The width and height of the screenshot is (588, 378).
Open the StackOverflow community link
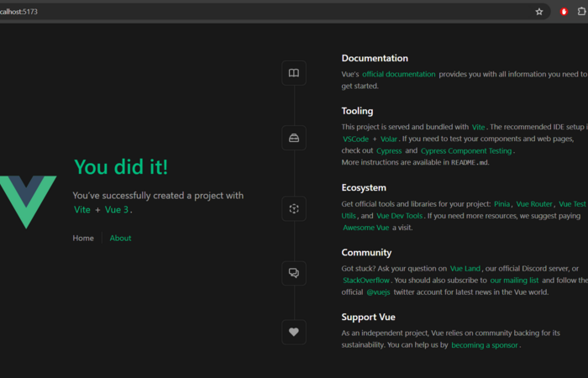click(368, 280)
